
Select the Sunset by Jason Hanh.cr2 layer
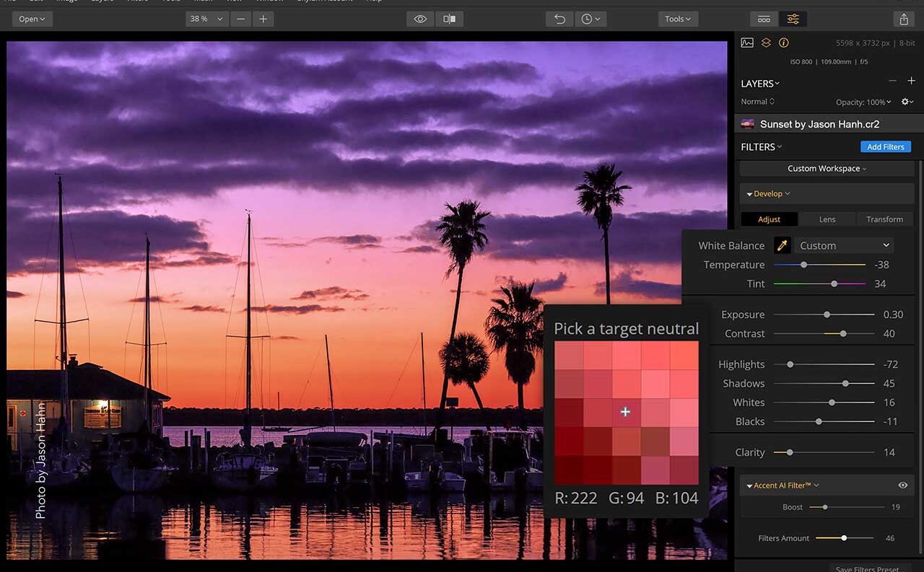(x=829, y=124)
